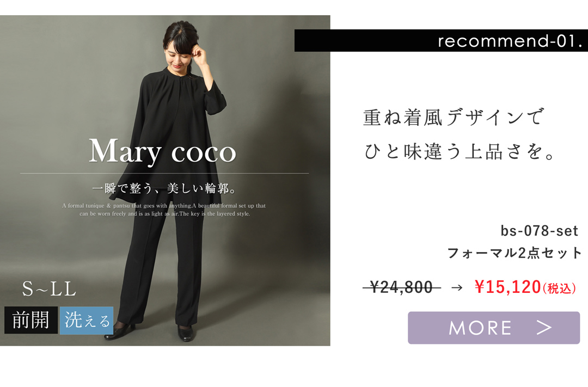Click the 重ね着風デザインで headline line
This screenshot has width=588, height=387.
click(454, 117)
